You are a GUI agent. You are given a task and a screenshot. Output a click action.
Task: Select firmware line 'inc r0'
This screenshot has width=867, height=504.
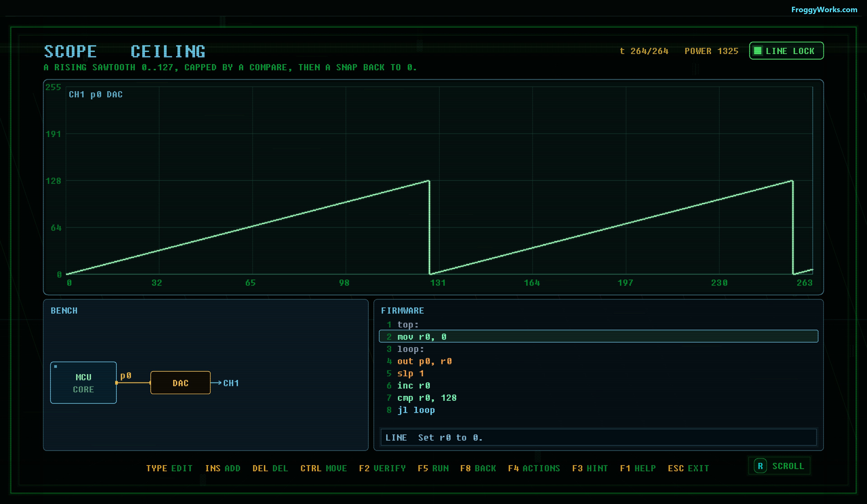598,385
